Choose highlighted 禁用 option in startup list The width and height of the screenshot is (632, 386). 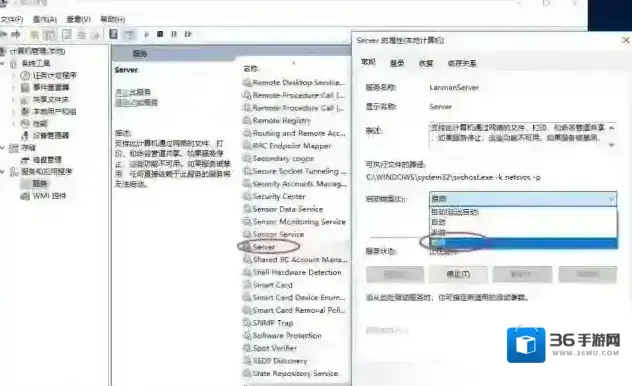tap(523, 243)
